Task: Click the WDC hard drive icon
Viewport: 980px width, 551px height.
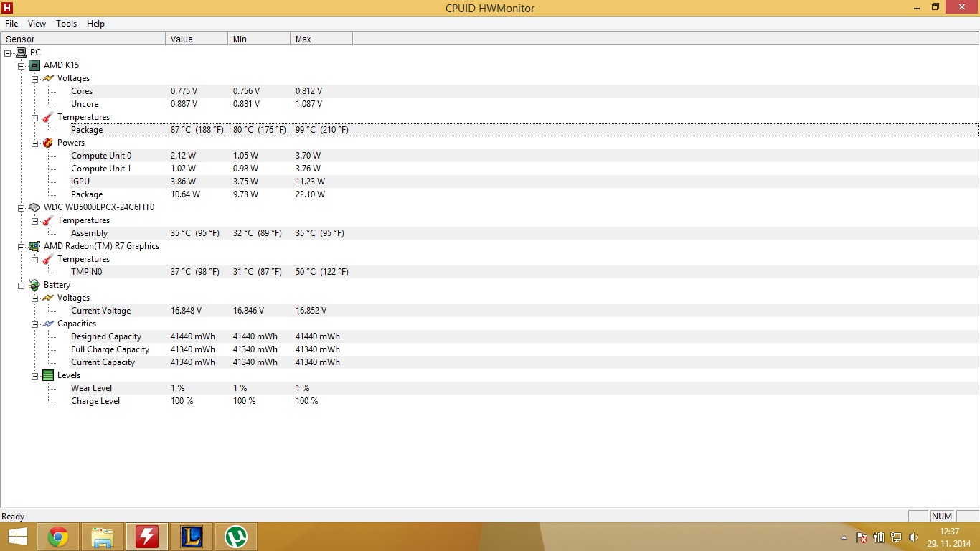Action: tap(34, 207)
